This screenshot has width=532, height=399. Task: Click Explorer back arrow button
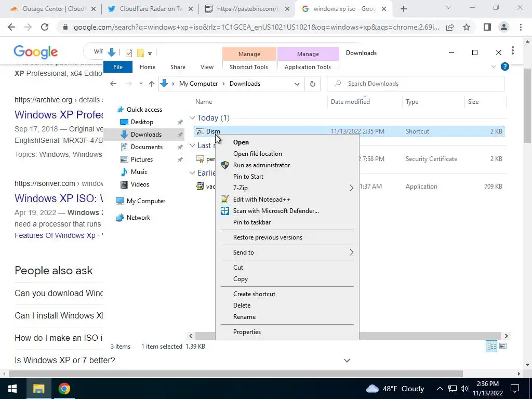(x=113, y=84)
